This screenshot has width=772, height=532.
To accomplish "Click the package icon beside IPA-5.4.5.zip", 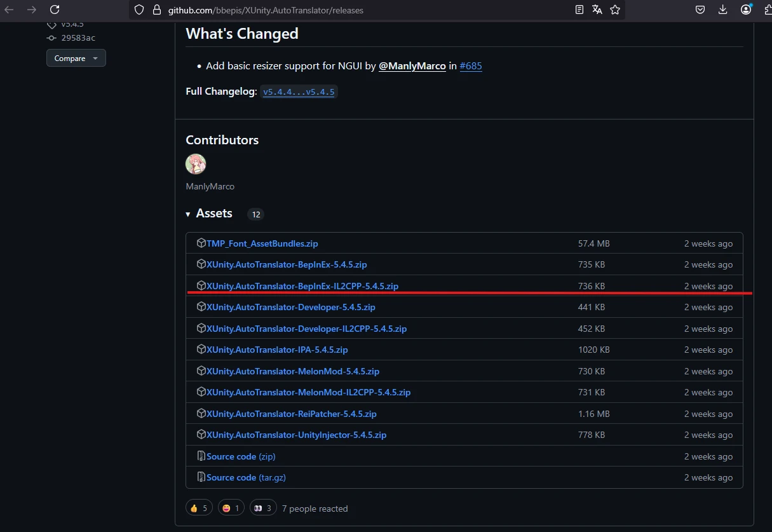I will click(201, 350).
